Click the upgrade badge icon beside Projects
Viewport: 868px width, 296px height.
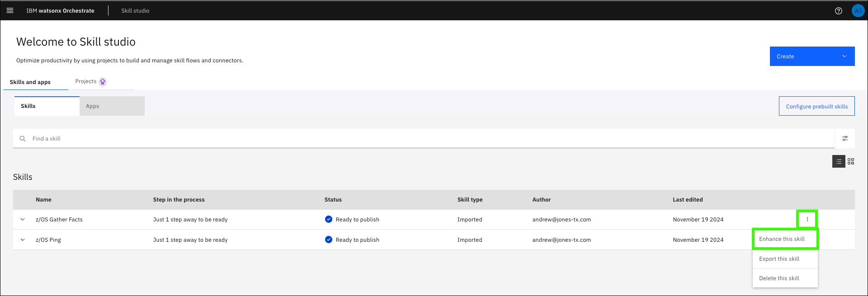(x=103, y=82)
